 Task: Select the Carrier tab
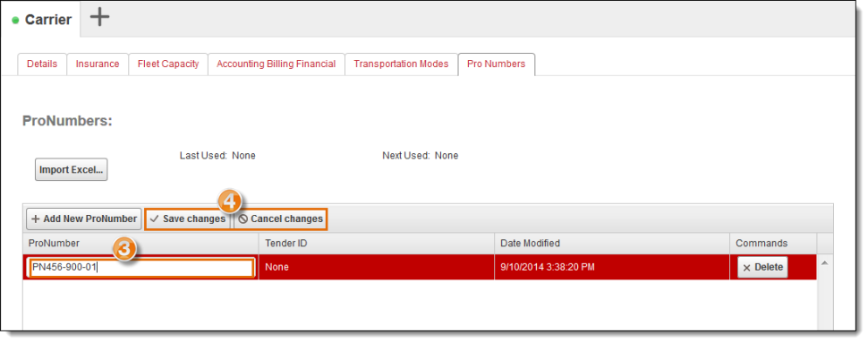(41, 20)
